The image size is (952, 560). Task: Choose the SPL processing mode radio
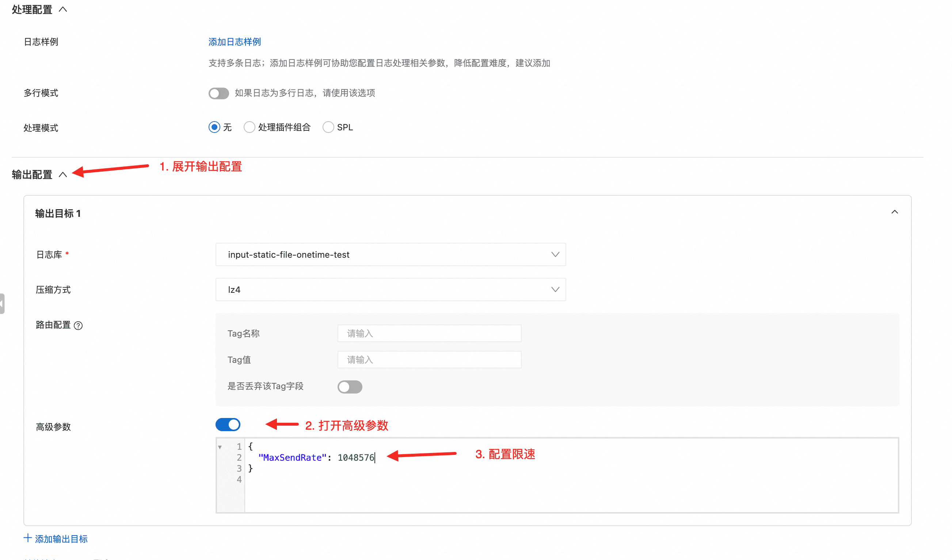point(328,127)
